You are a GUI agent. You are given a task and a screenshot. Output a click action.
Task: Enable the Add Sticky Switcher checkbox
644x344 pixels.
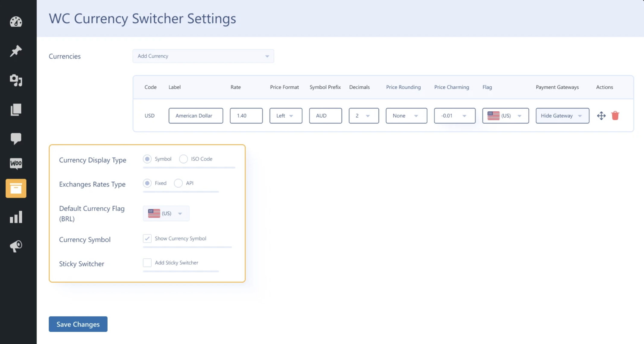pyautogui.click(x=147, y=263)
